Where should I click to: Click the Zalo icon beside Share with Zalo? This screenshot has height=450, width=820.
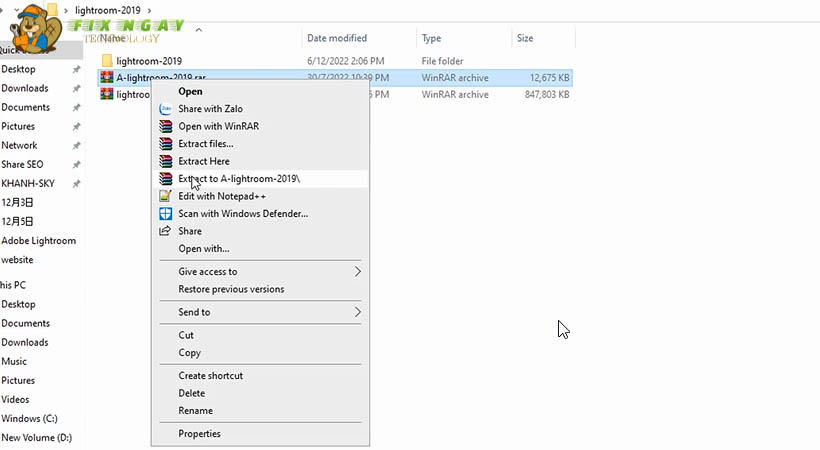tap(166, 109)
